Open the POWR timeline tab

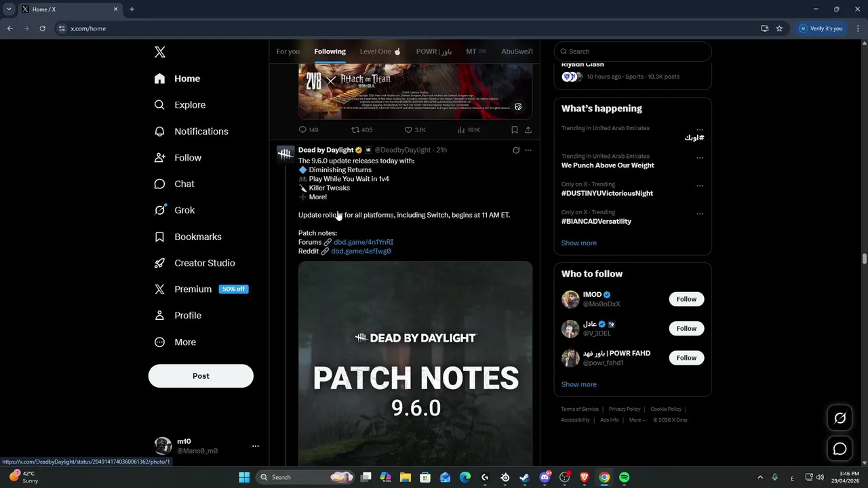pos(434,52)
